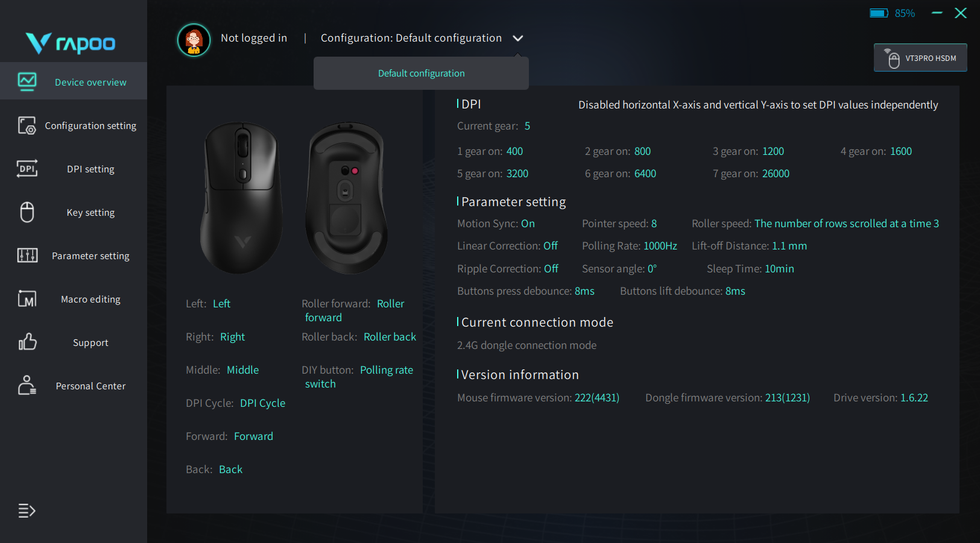980x543 pixels.
Task: Open the DPI setting tab
Action: [x=90, y=169]
